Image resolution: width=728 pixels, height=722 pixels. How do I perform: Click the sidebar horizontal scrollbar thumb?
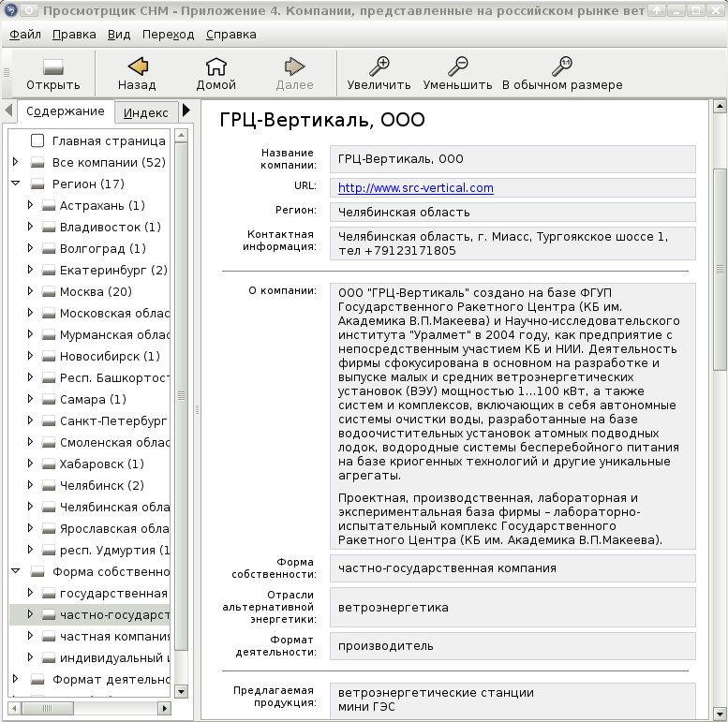point(48,709)
